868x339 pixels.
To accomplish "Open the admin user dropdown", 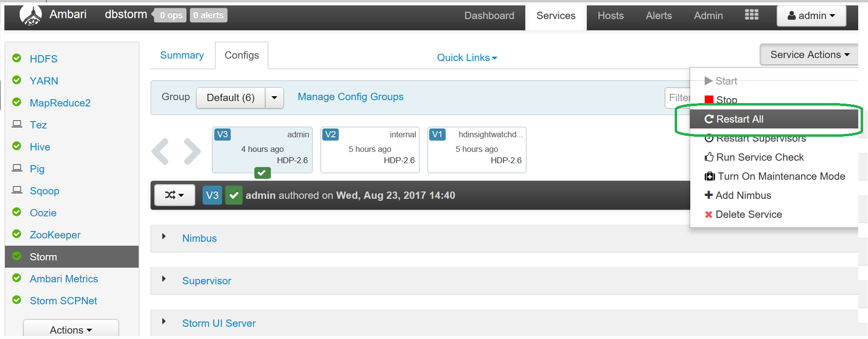I will (x=811, y=16).
